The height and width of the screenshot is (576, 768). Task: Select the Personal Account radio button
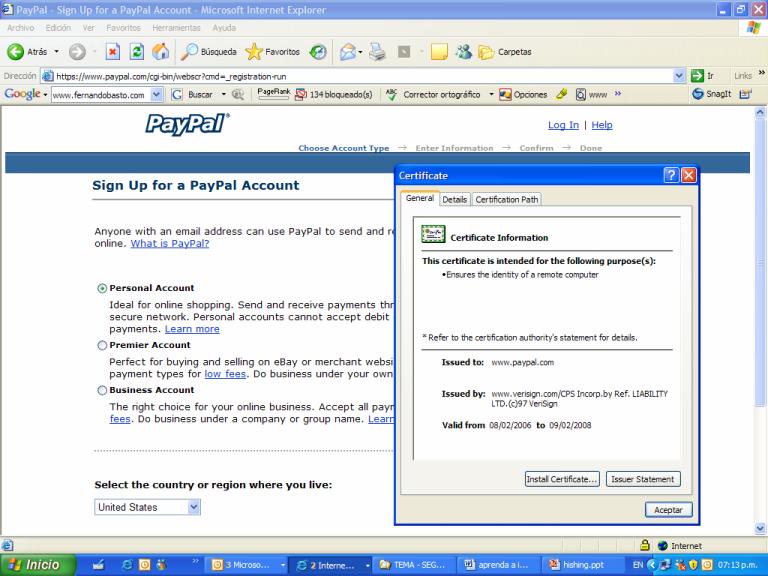coord(102,288)
